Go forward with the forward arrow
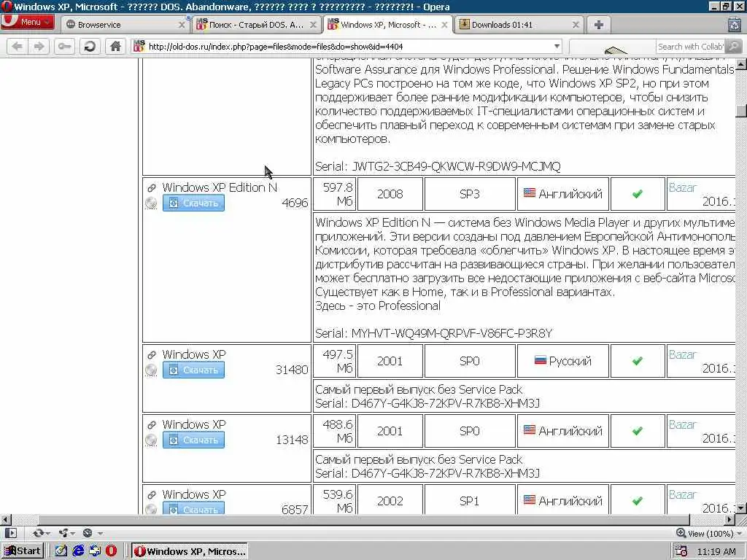The width and height of the screenshot is (747, 560). coord(39,46)
